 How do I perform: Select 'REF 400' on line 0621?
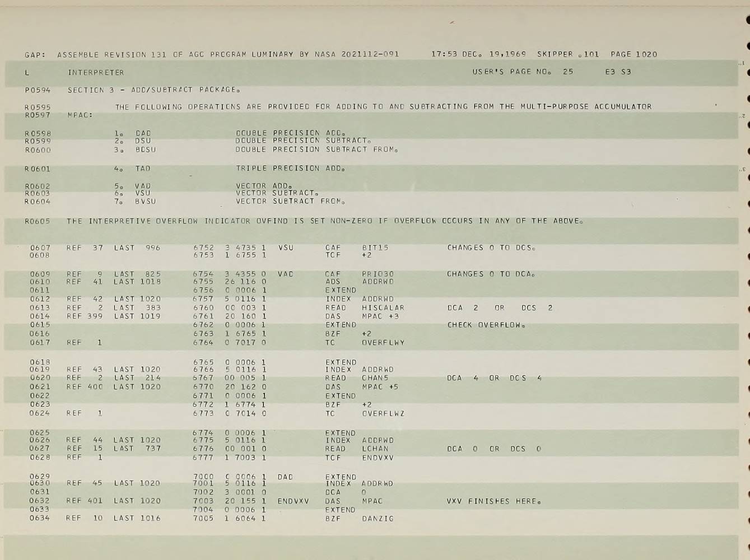84,386
